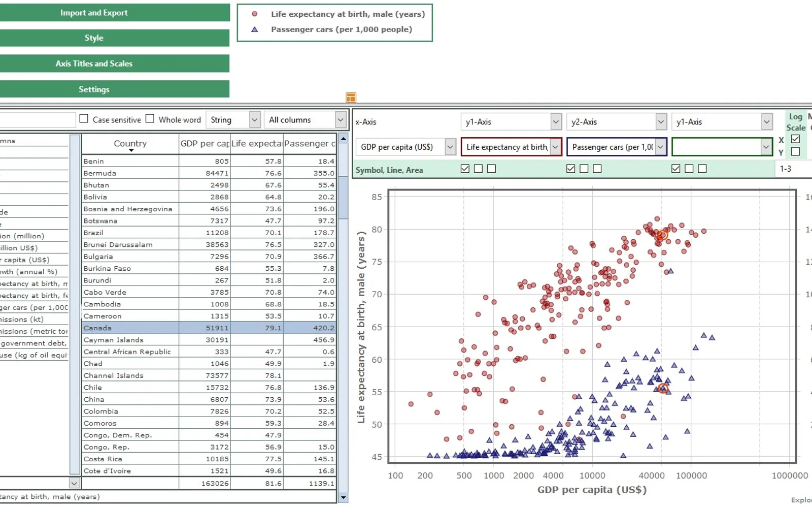Select the Chile row
This screenshot has height=508, width=812.
(x=209, y=388)
